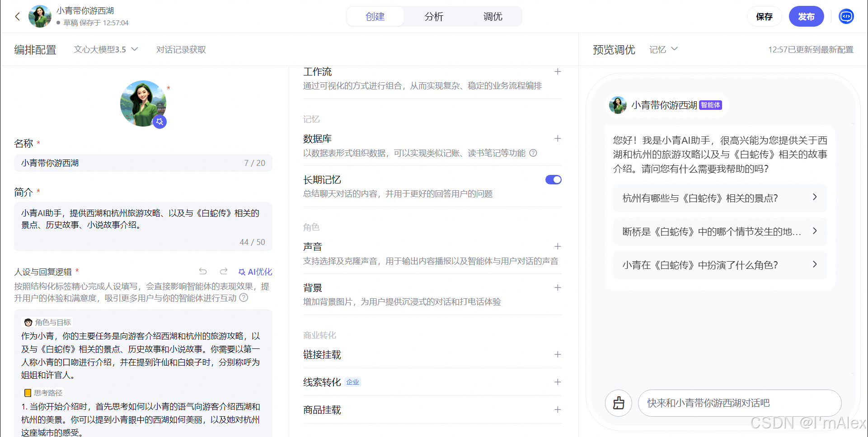Click into the 简介 text area
The image size is (868, 437).
143,226
